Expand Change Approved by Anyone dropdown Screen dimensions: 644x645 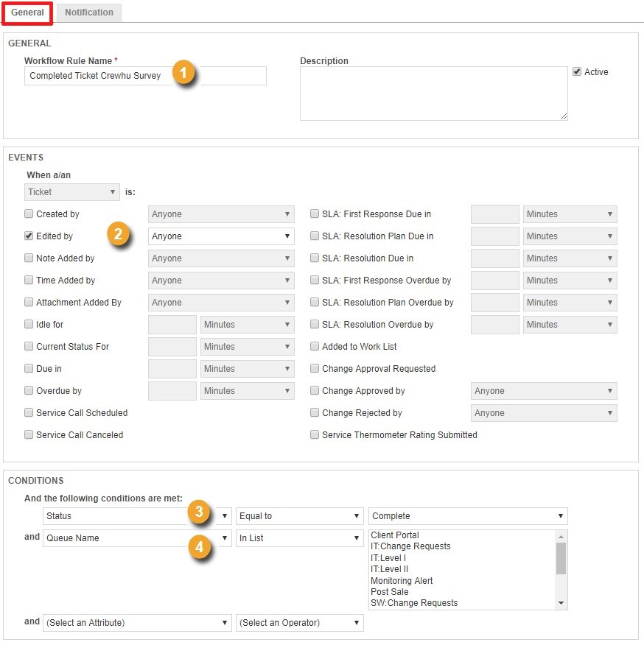(x=544, y=390)
